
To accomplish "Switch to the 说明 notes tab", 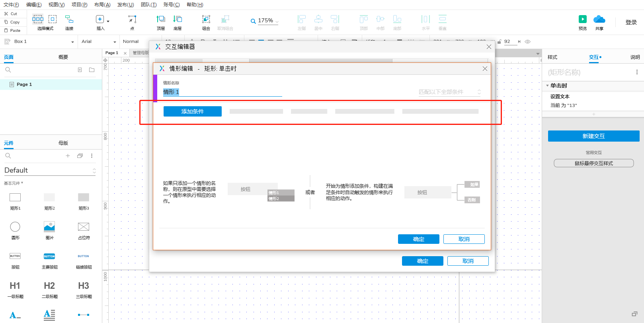I will click(x=635, y=57).
